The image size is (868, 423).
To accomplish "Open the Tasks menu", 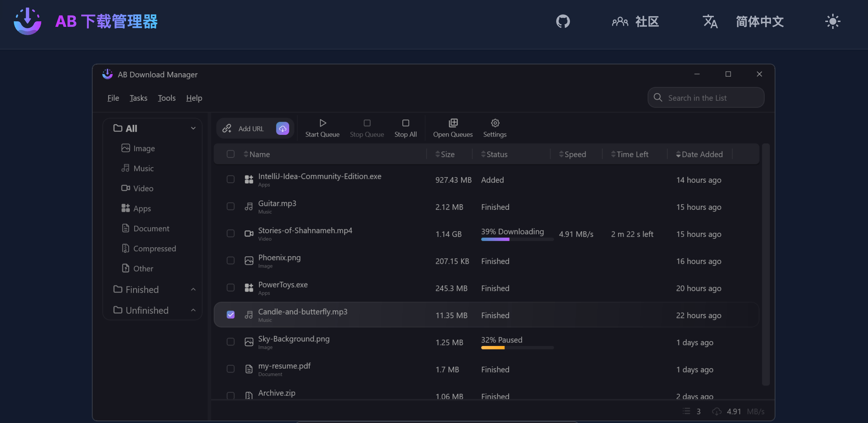I will coord(138,98).
